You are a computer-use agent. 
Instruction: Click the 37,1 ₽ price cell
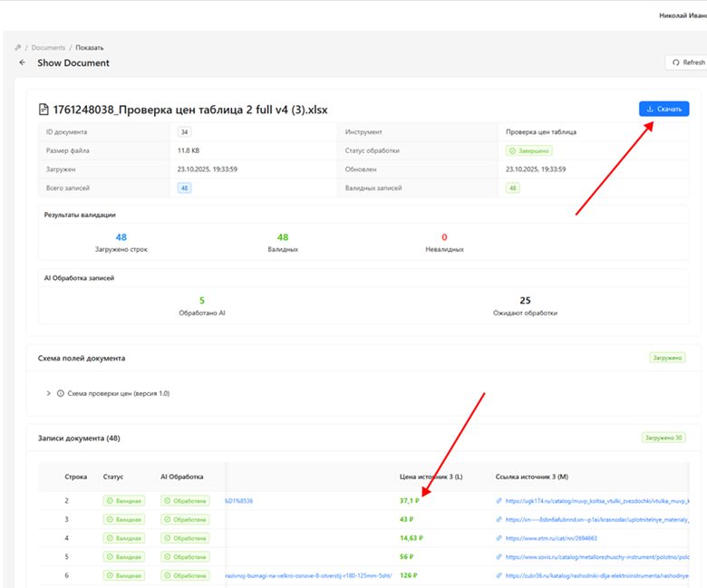tap(409, 500)
